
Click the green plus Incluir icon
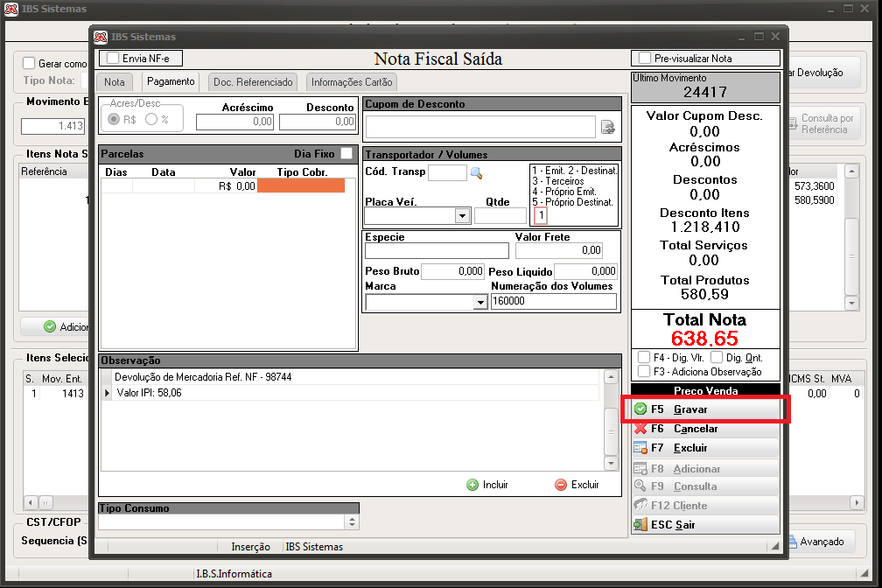472,485
